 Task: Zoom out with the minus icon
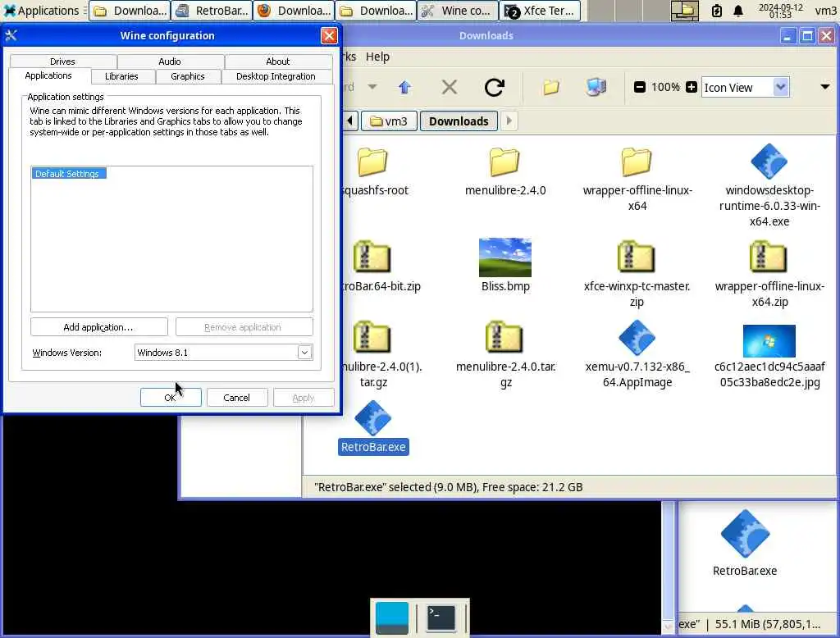pos(639,87)
